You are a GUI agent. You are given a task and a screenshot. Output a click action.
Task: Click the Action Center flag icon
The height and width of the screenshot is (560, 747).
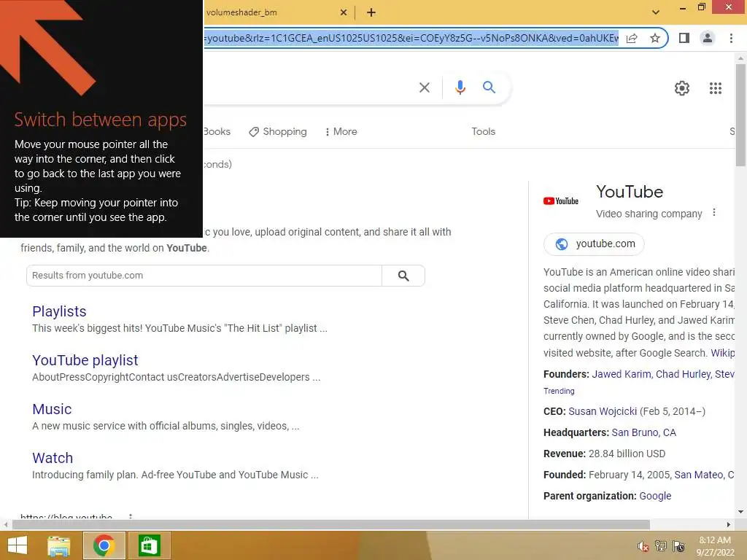(678, 546)
